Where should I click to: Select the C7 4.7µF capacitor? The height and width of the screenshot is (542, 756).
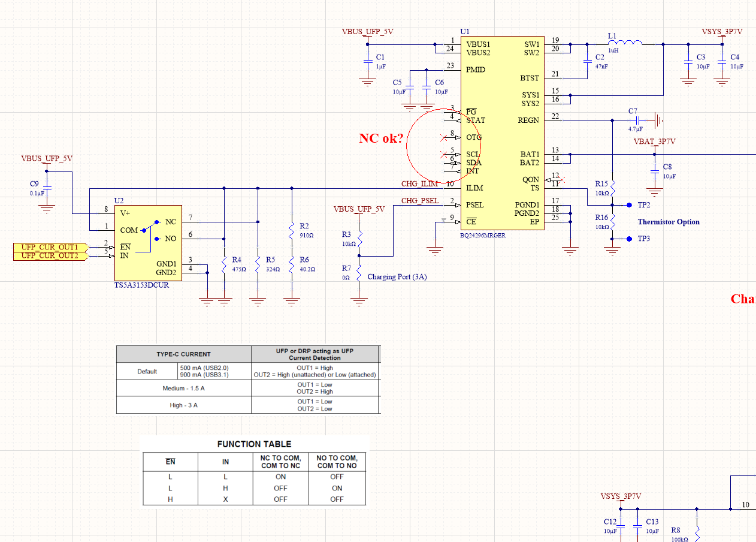pos(638,121)
